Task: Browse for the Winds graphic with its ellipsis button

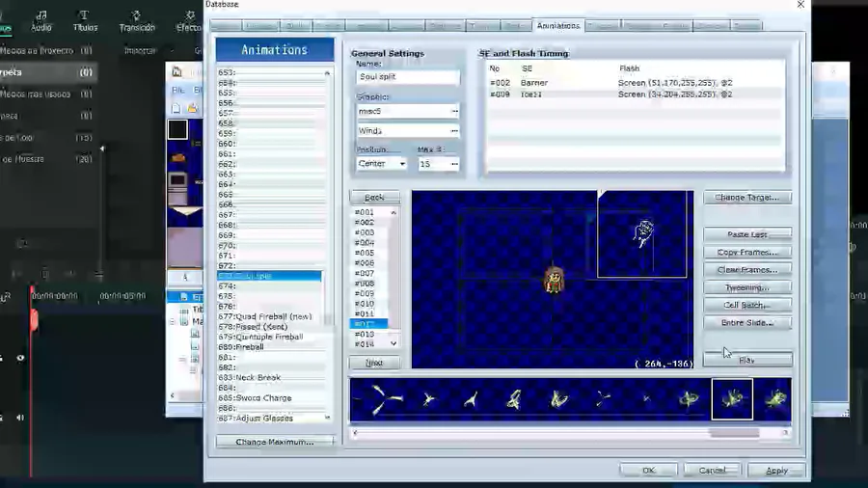Action: point(454,130)
